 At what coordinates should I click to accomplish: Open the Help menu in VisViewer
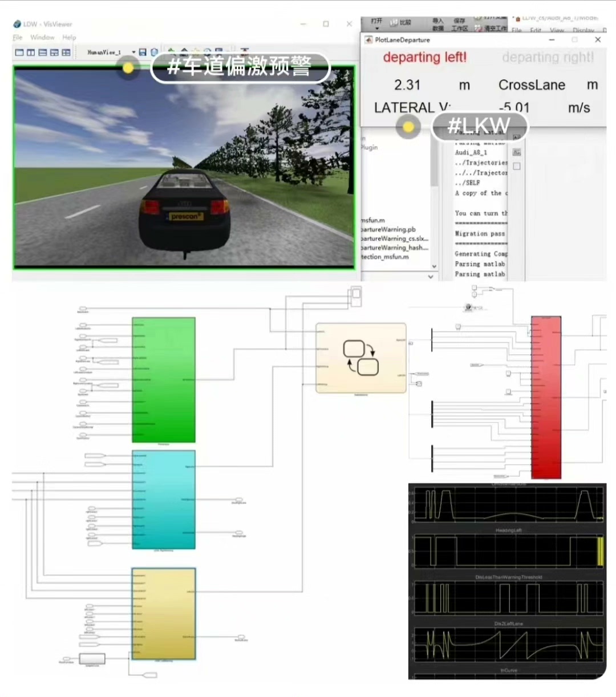coord(69,38)
